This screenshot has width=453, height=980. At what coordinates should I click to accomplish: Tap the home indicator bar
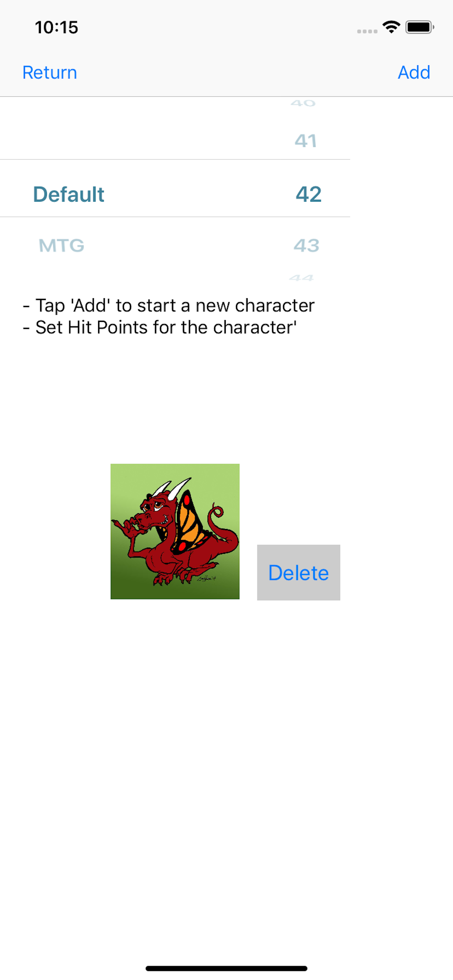pos(226,968)
